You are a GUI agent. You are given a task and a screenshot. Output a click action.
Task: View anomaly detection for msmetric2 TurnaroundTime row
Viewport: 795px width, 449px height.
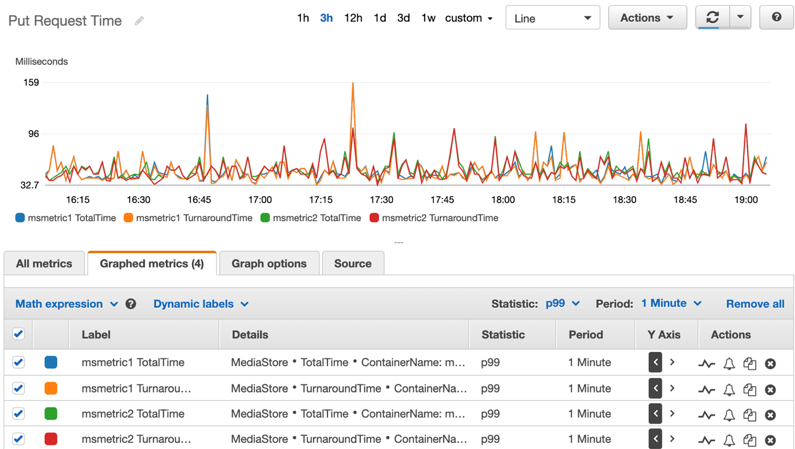[706, 440]
